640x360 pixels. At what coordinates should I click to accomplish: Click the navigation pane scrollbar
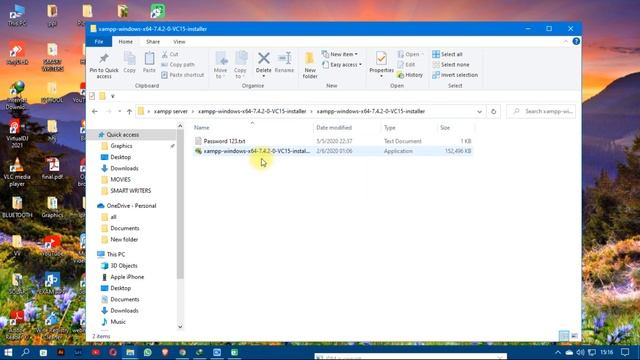click(x=180, y=204)
